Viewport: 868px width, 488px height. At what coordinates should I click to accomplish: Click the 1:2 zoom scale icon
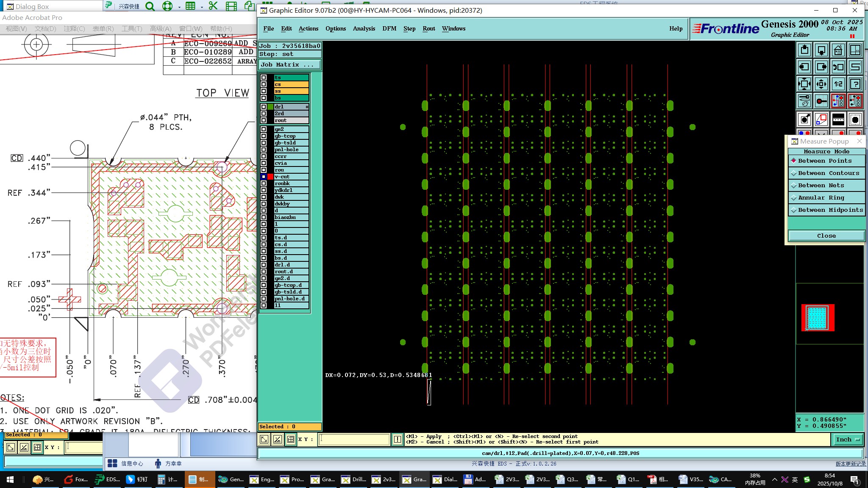[x=838, y=84]
